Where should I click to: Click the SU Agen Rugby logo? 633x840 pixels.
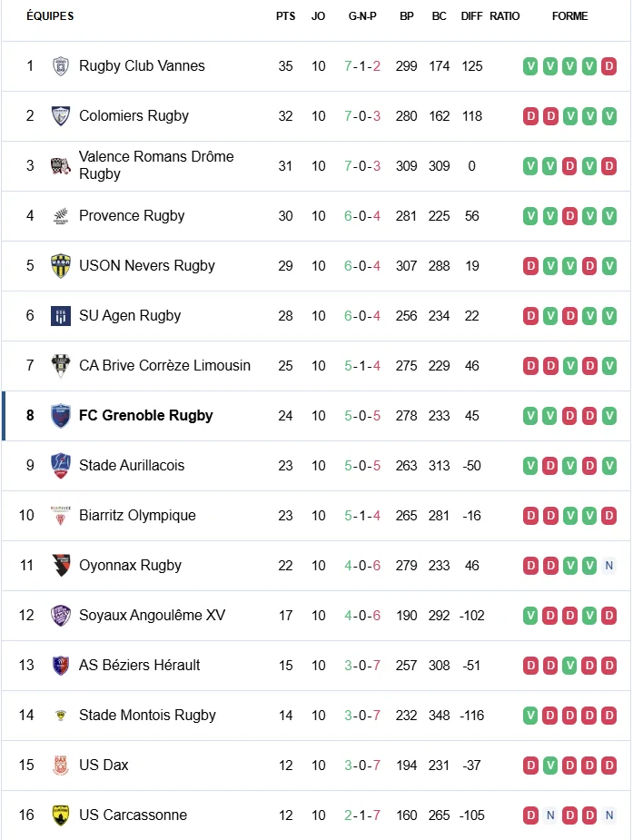point(61,316)
